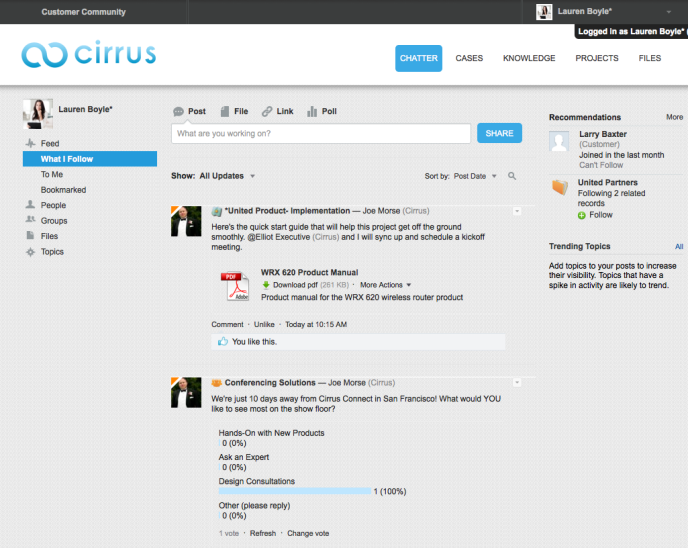The image size is (688, 548).
Task: Click the United Product project icon
Action: click(217, 211)
